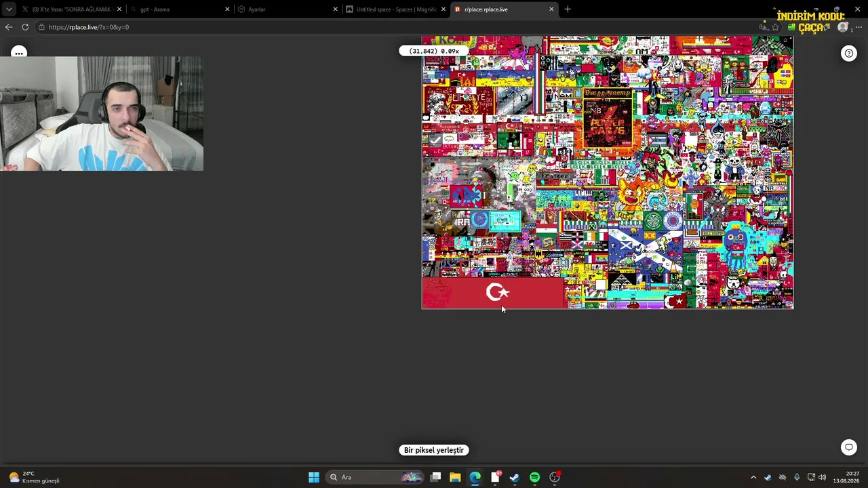Click the 'Bir piksel yerleştir' button
Image resolution: width=868 pixels, height=488 pixels.
433,450
